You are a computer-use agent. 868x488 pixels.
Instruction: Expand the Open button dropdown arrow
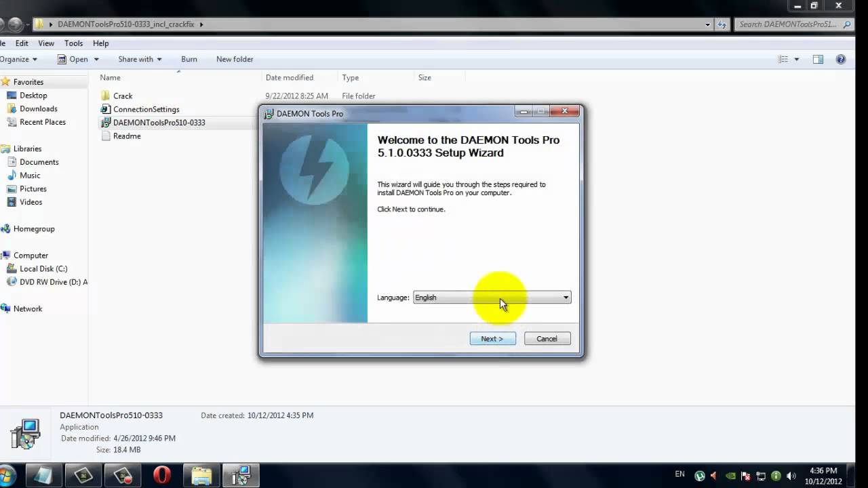click(x=96, y=59)
